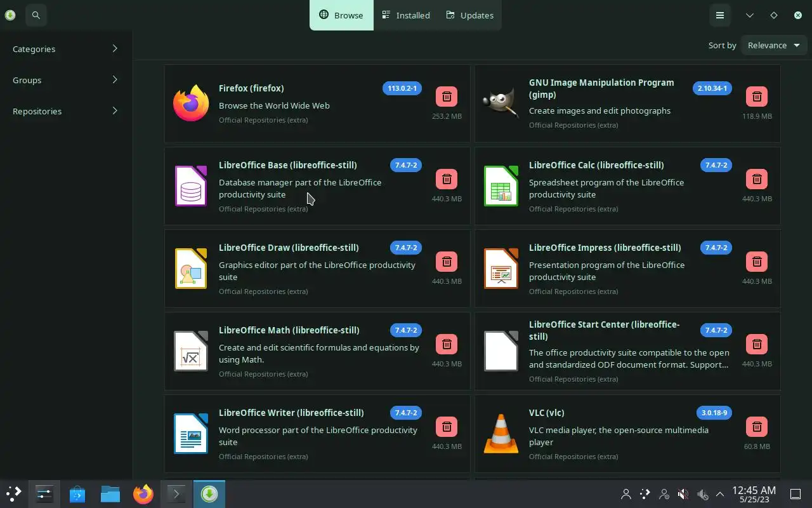Uninstall LibreOffice Math with trash button

[x=447, y=344]
